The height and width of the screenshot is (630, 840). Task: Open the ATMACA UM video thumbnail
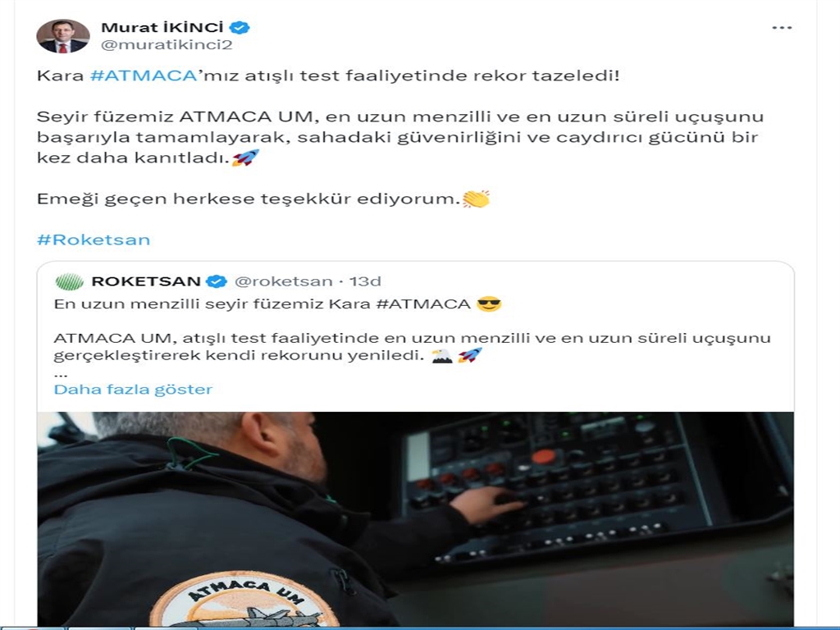tap(415, 518)
